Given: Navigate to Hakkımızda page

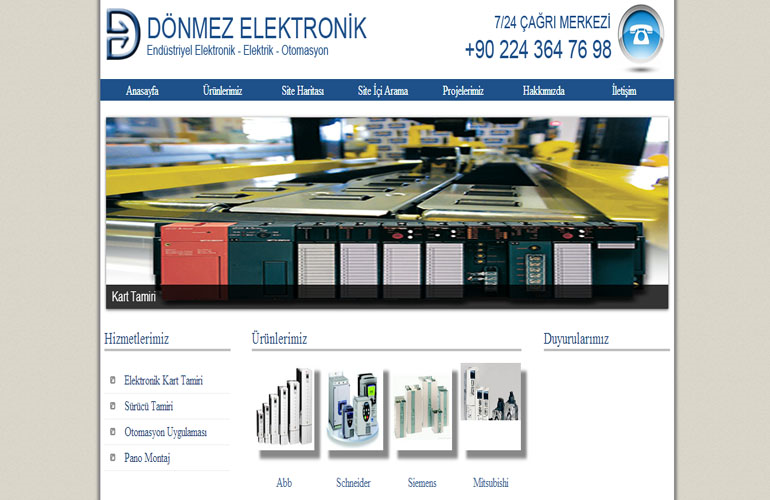Looking at the screenshot, I should pos(543,91).
